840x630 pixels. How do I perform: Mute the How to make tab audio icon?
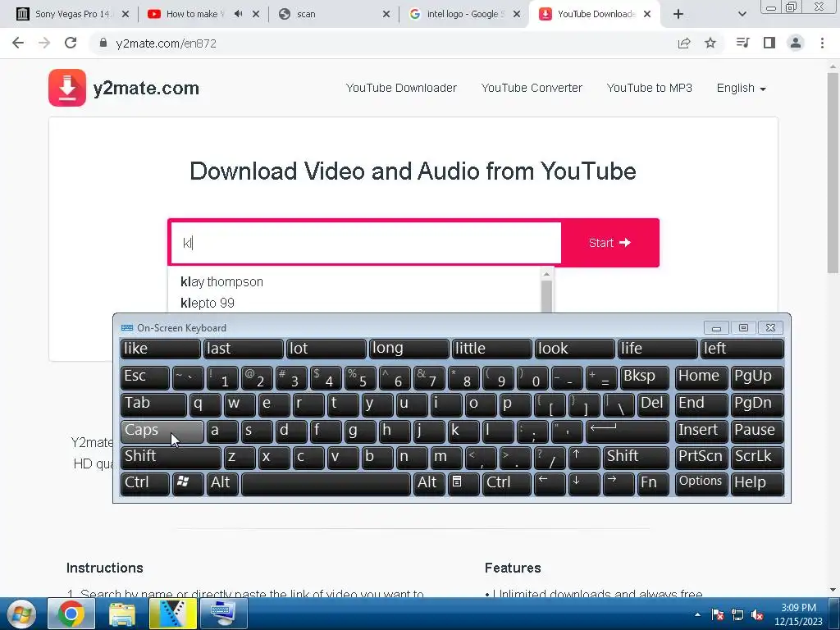[x=239, y=14]
